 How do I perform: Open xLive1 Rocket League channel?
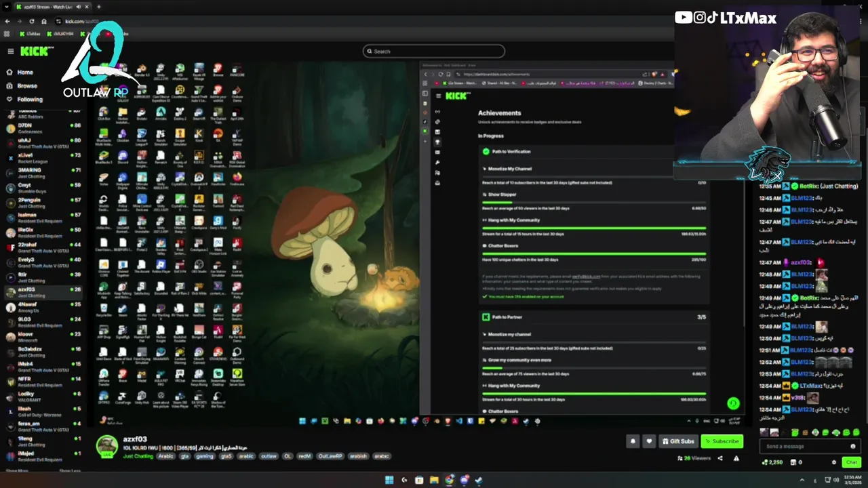(x=42, y=157)
